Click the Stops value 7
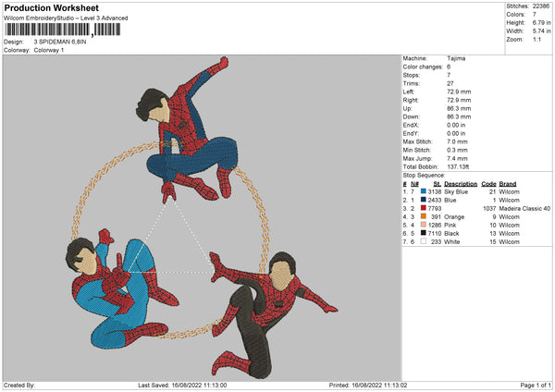The width and height of the screenshot is (555, 392). tap(449, 76)
